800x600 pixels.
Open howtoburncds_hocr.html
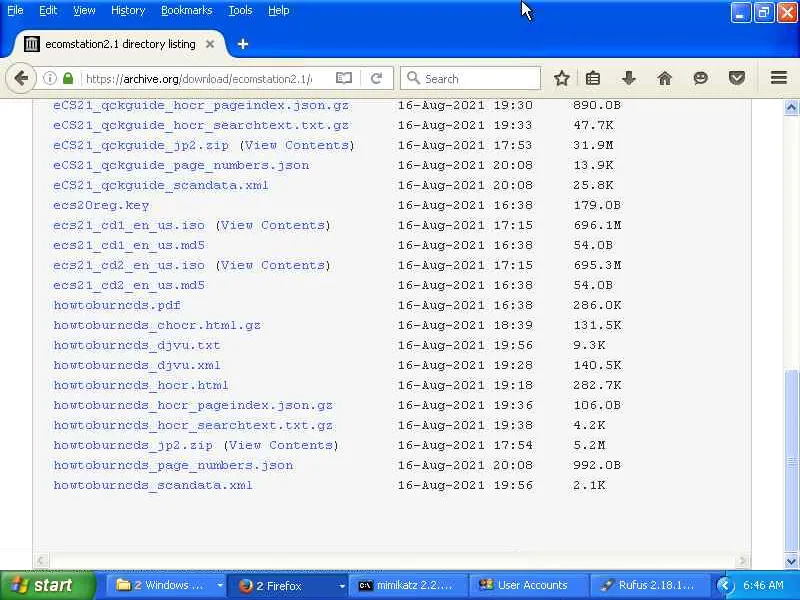[141, 385]
